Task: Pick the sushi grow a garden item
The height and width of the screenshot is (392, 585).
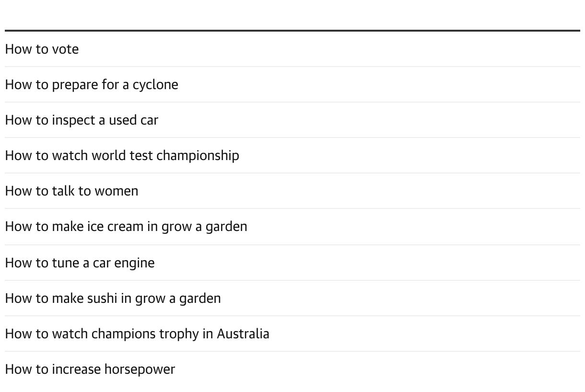Action: pos(113,299)
